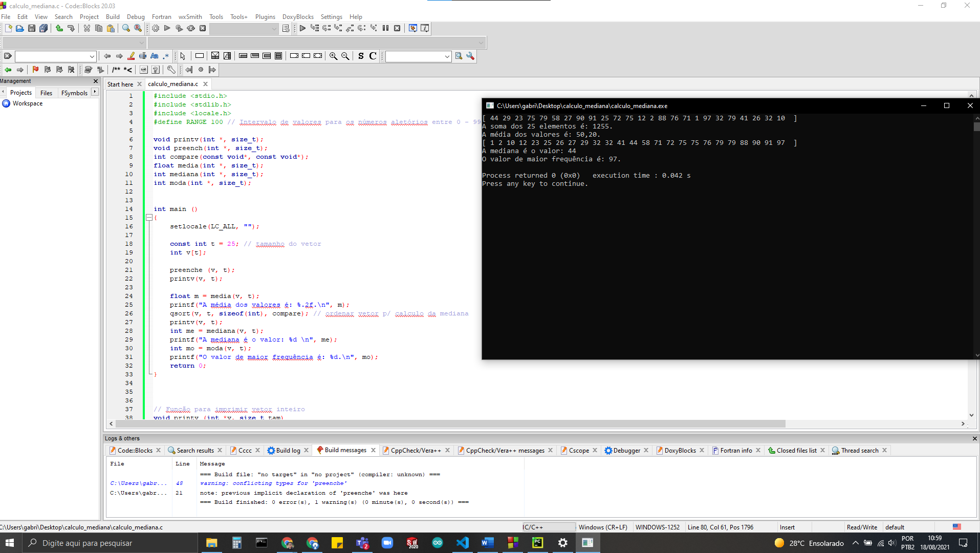Zoom in editor text with magnifier plus icon

(x=333, y=56)
